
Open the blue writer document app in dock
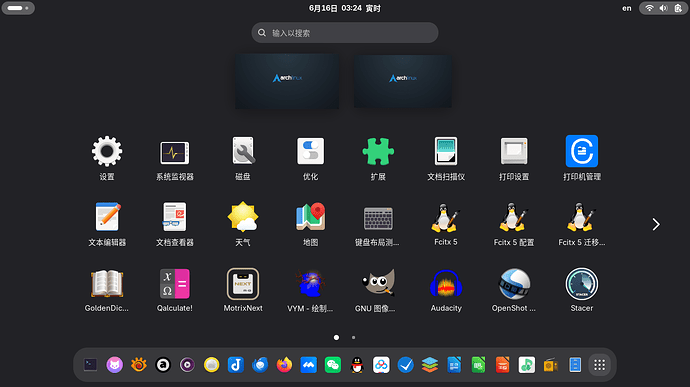pyautogui.click(x=454, y=365)
